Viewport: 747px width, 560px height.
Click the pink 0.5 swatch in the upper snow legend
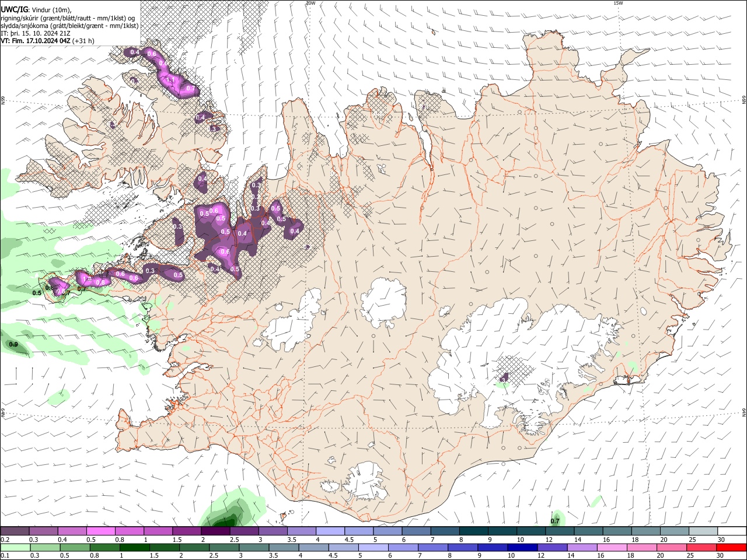pyautogui.click(x=100, y=531)
